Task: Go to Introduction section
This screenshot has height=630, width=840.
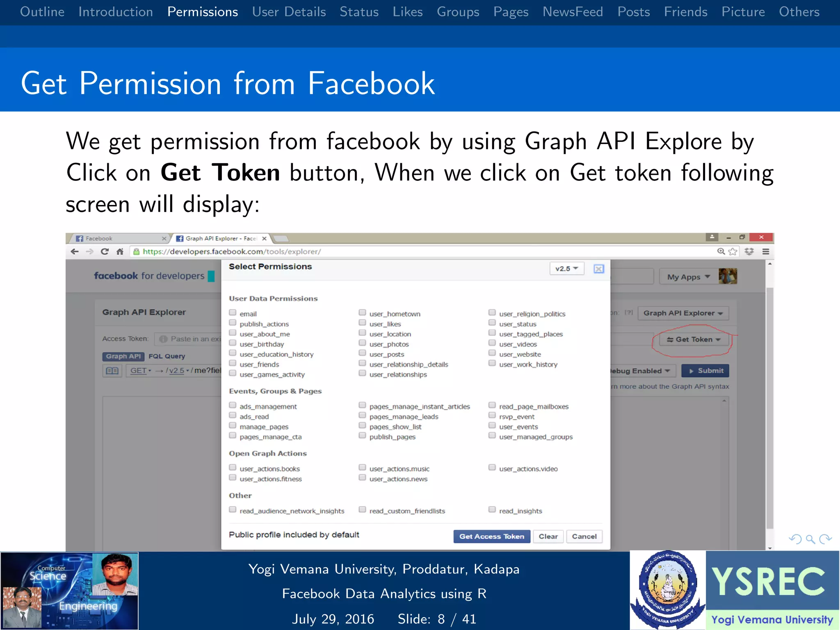Action: (x=116, y=12)
